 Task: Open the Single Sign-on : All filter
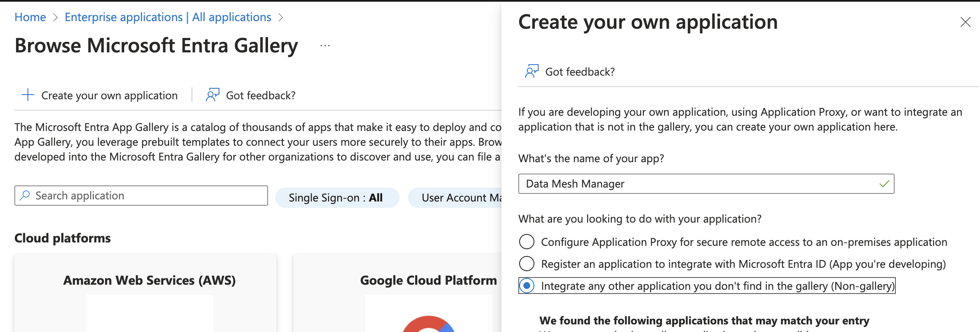(x=337, y=198)
